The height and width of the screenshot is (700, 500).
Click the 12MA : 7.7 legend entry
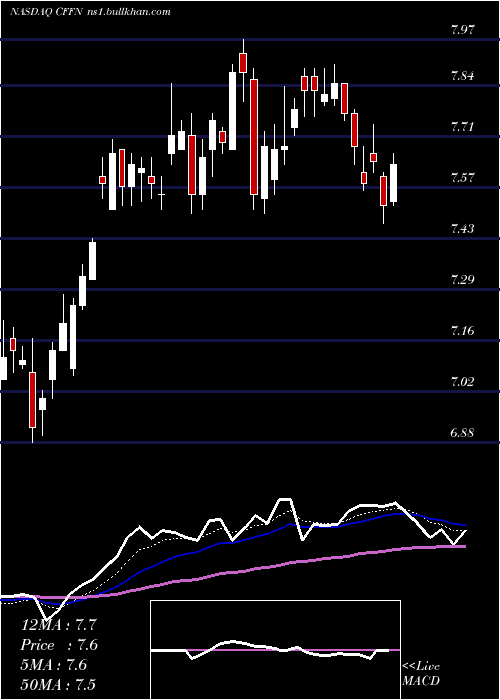(59, 625)
